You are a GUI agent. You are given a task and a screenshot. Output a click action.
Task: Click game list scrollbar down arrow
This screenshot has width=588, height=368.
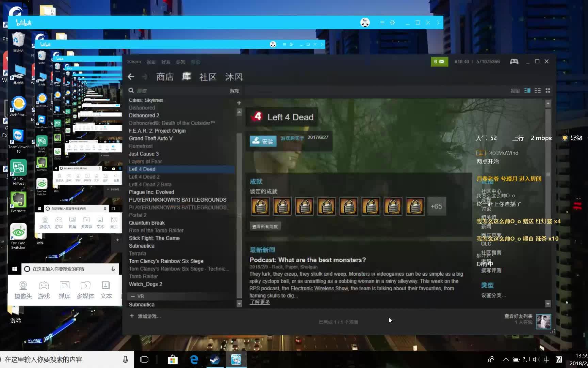click(239, 303)
